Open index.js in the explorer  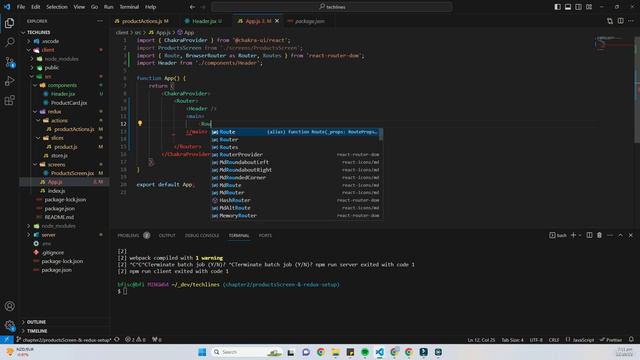click(x=56, y=191)
